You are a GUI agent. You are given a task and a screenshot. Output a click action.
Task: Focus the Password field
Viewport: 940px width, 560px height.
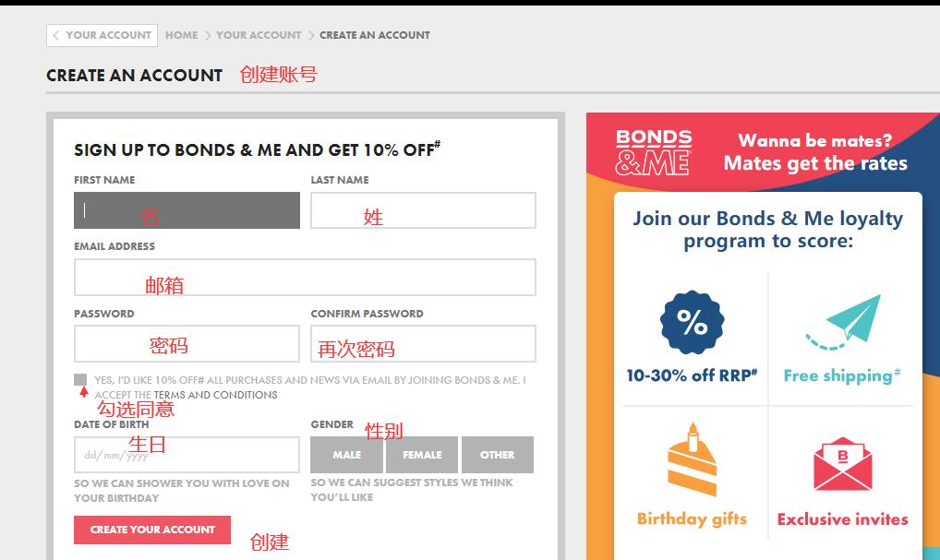point(187,344)
